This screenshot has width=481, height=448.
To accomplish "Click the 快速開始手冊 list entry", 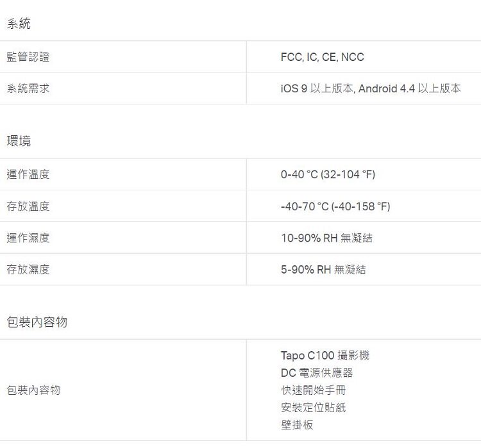I will [x=313, y=390].
